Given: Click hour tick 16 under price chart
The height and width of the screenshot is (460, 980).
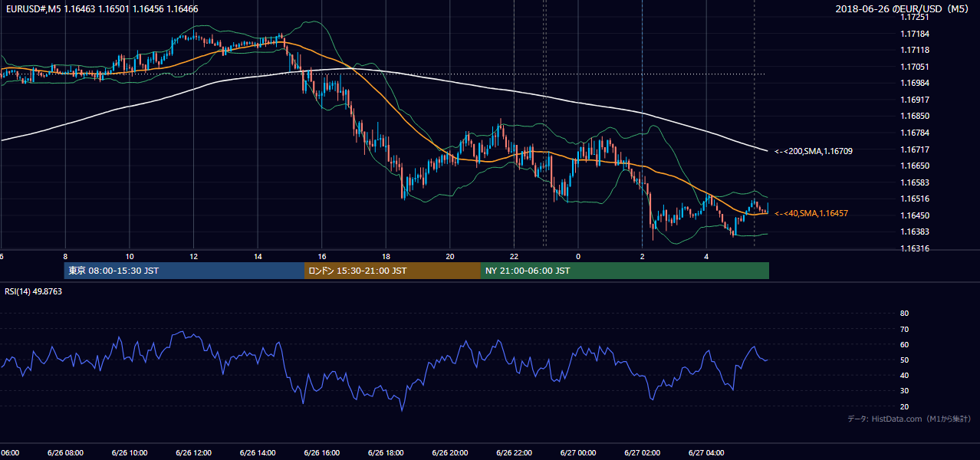Looking at the screenshot, I should [x=322, y=256].
